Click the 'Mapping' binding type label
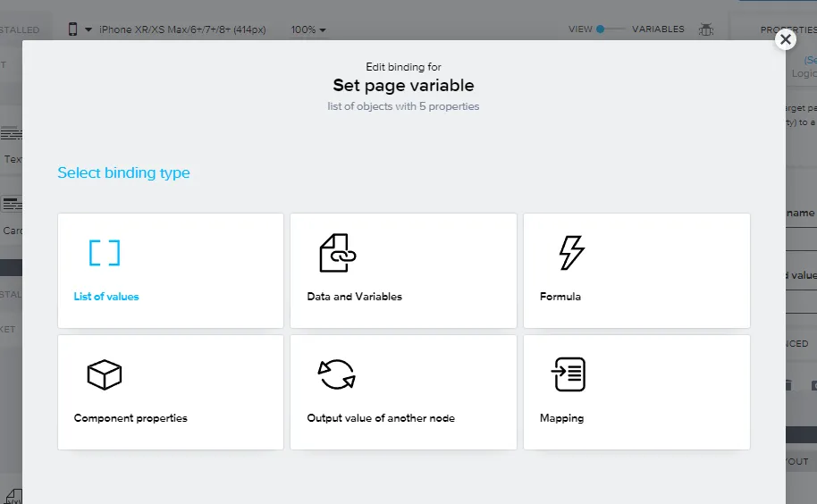817x504 pixels. (x=561, y=418)
